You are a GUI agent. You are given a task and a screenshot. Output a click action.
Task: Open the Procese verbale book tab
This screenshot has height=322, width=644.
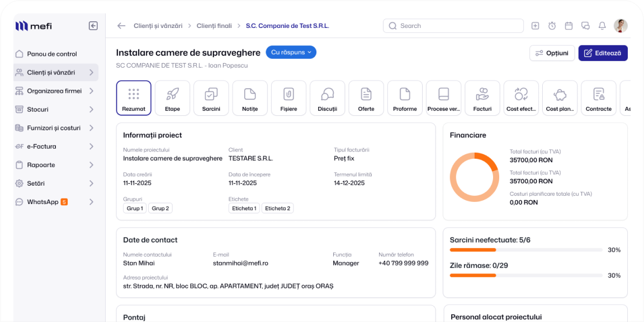tap(443, 98)
